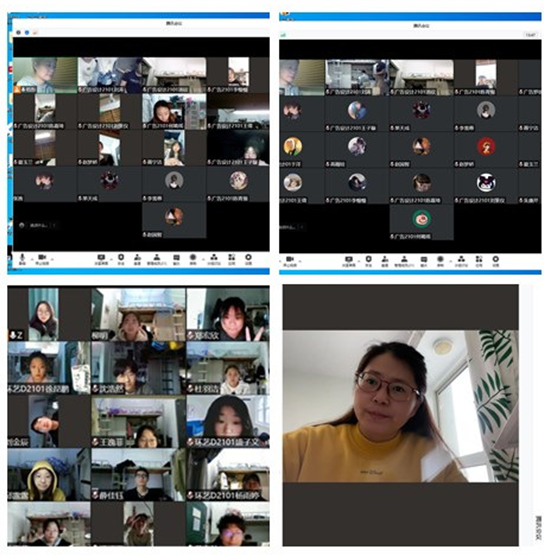Mute microphone in left meeting window

click(22, 259)
